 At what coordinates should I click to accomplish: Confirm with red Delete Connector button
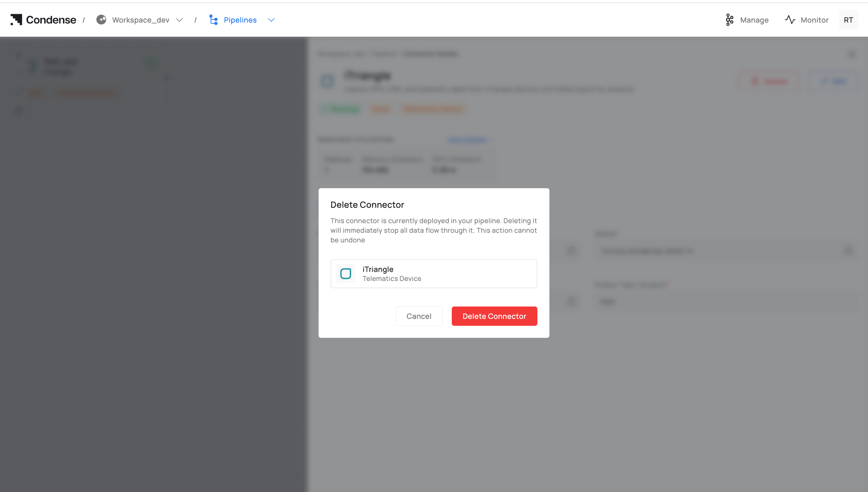click(494, 316)
